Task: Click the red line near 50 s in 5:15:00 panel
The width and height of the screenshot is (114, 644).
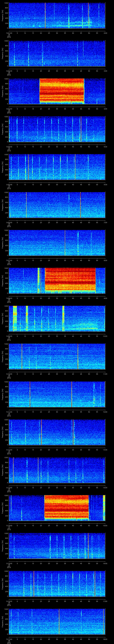Action: pyautogui.click(x=88, y=546)
